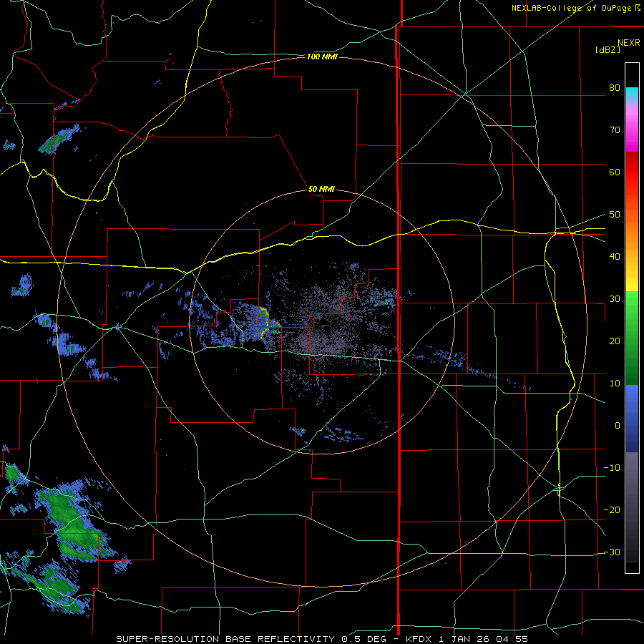Click the 60 dBZ scale value
Viewport: 644px width, 644px height.
(615, 172)
